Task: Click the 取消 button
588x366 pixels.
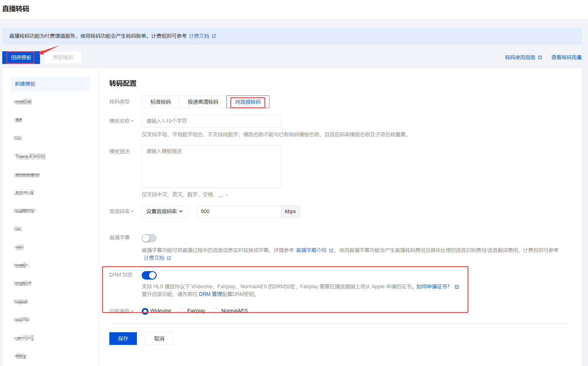Action: [x=159, y=338]
